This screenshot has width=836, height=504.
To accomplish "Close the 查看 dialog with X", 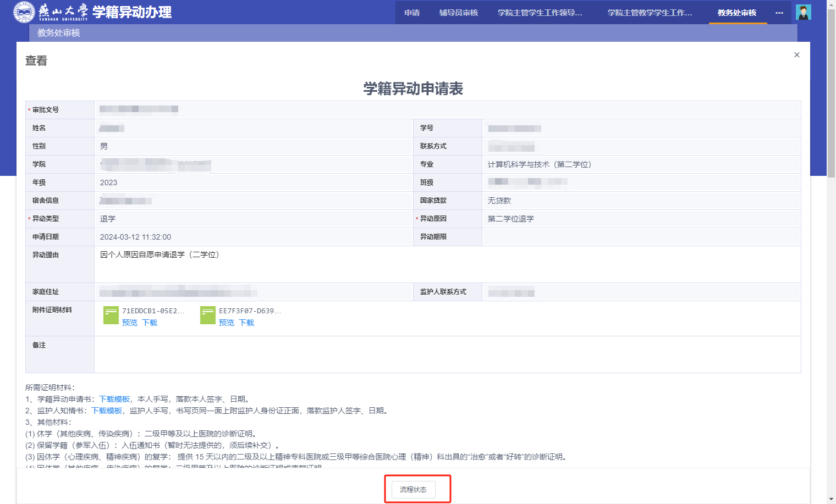I will (796, 55).
